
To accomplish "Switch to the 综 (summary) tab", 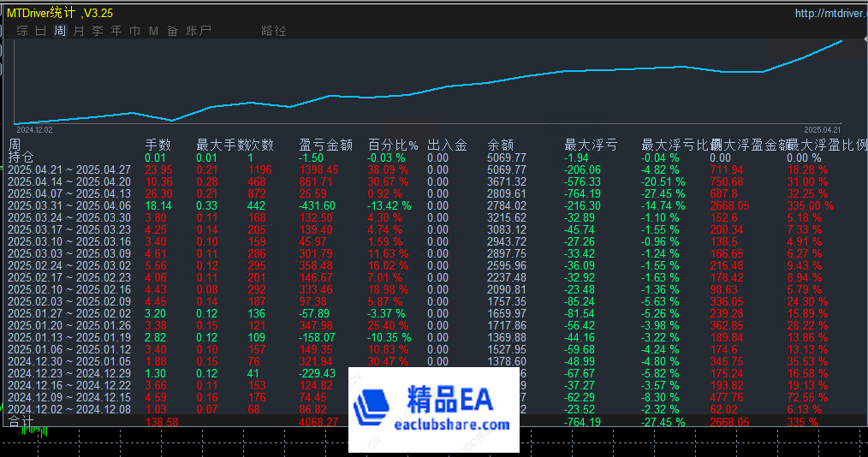I will coord(22,31).
